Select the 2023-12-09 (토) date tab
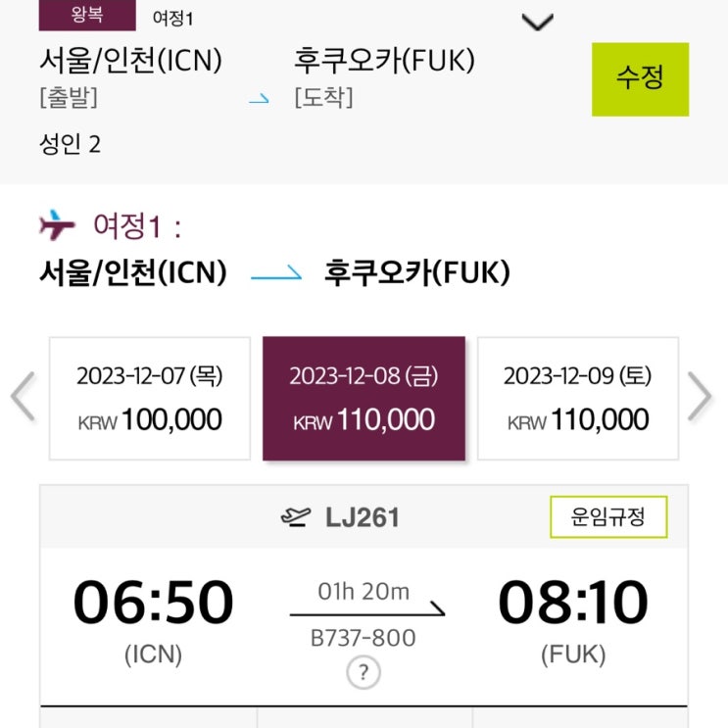 tap(577, 399)
